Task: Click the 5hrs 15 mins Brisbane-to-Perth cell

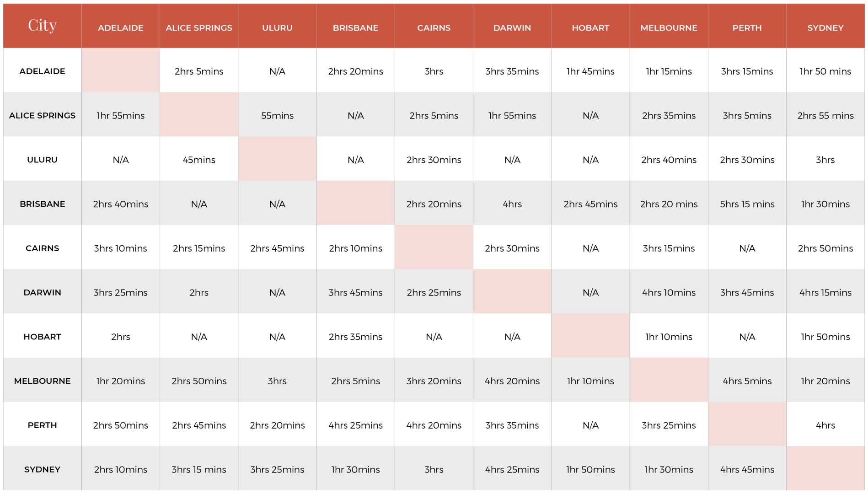Action: [x=747, y=204]
